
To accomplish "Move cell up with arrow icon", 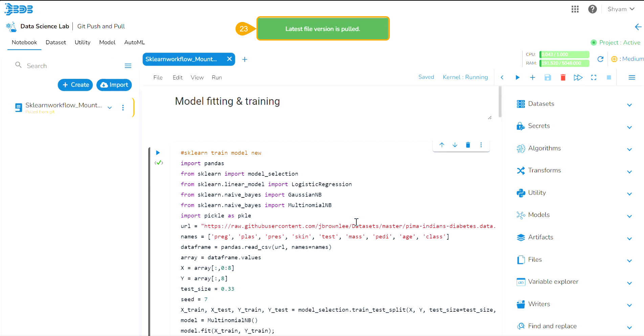I will (442, 145).
